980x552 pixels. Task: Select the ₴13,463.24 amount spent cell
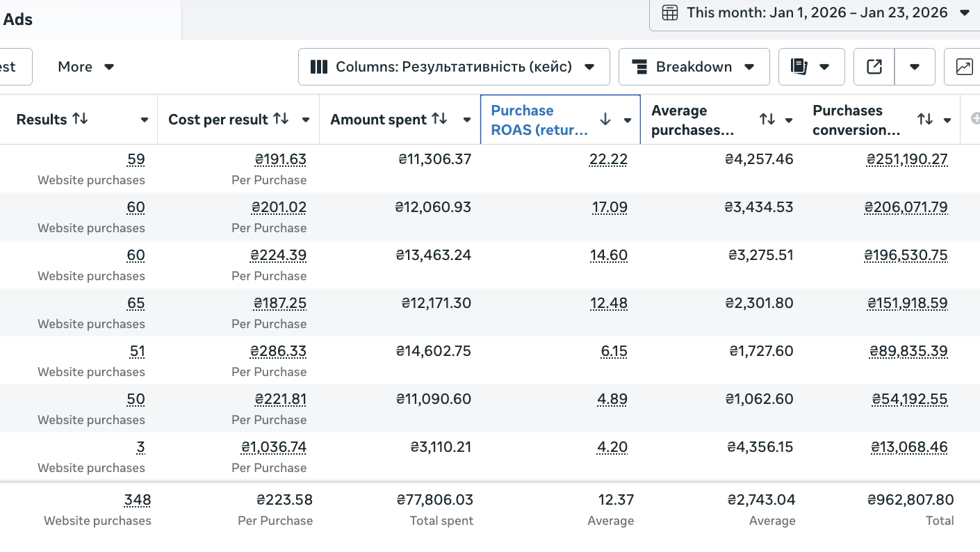[x=434, y=255]
